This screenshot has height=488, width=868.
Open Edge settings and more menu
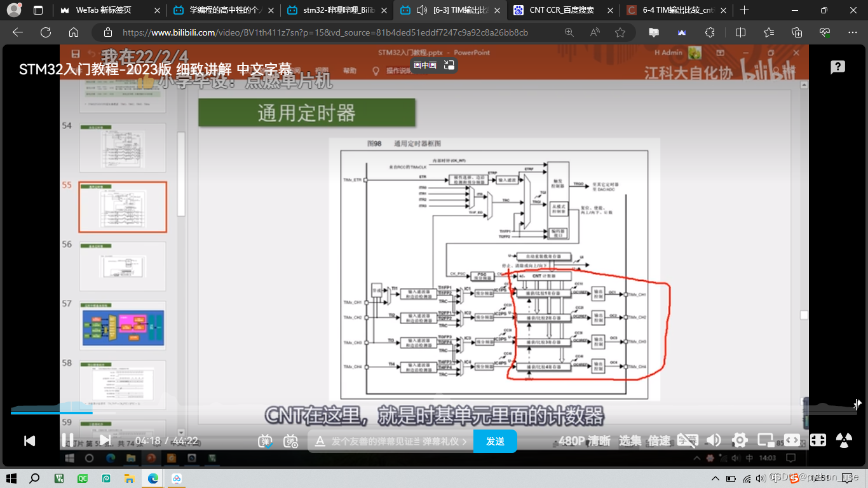(853, 32)
